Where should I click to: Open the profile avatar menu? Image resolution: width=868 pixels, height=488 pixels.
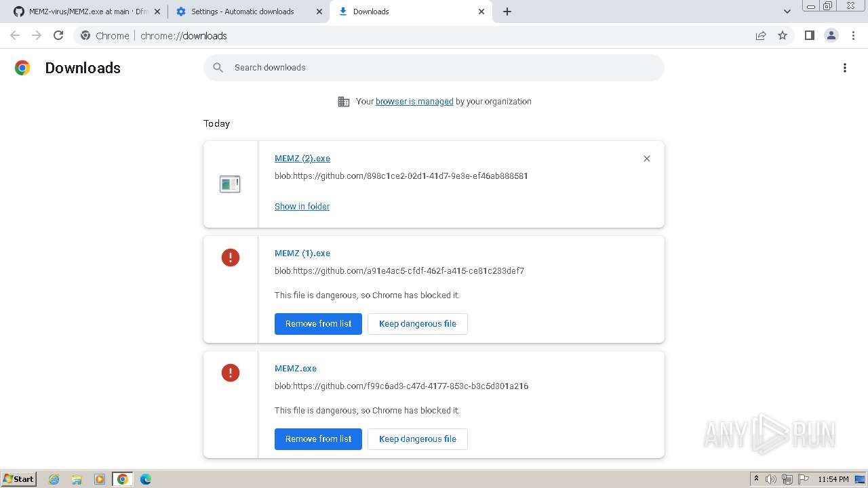tap(831, 35)
